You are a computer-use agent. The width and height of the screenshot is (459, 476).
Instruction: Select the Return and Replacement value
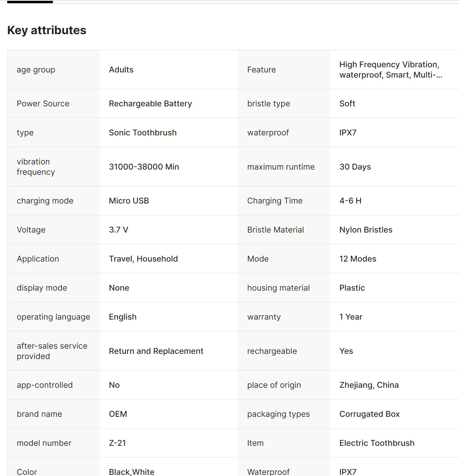[156, 351]
